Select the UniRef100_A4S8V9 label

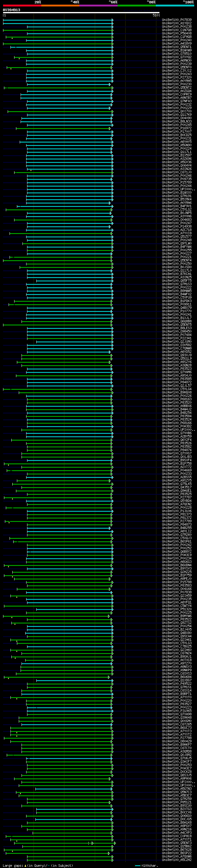tap(177, 43)
